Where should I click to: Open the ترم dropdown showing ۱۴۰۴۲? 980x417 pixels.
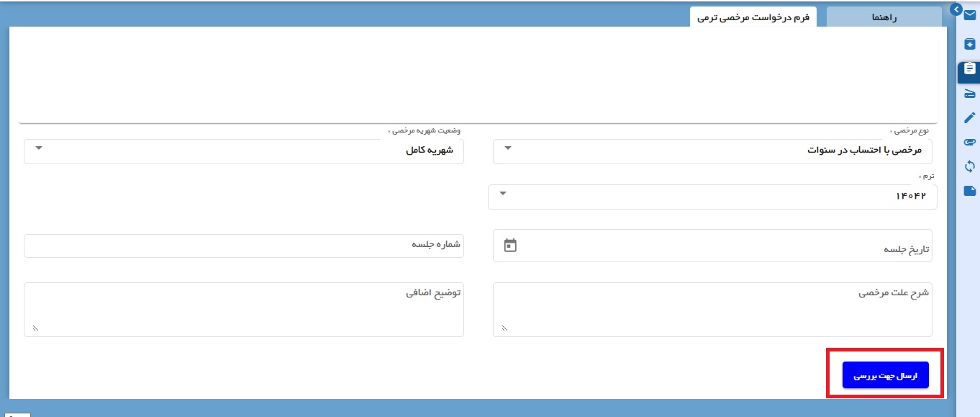712,197
